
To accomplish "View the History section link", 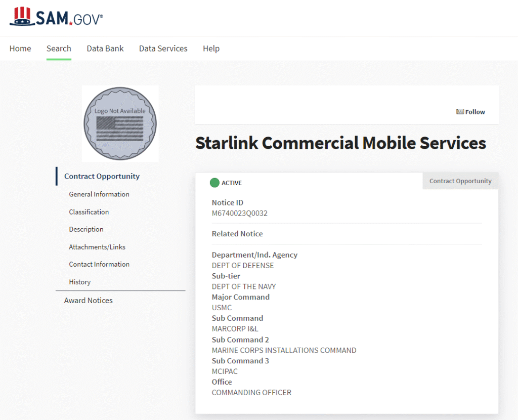I will click(80, 282).
